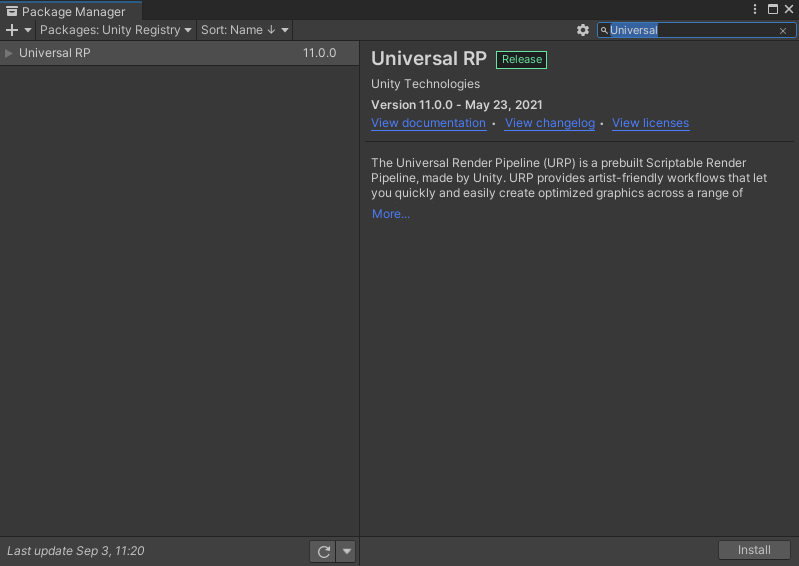The image size is (799, 566).
Task: Click More... to expand the description
Action: [x=391, y=214]
